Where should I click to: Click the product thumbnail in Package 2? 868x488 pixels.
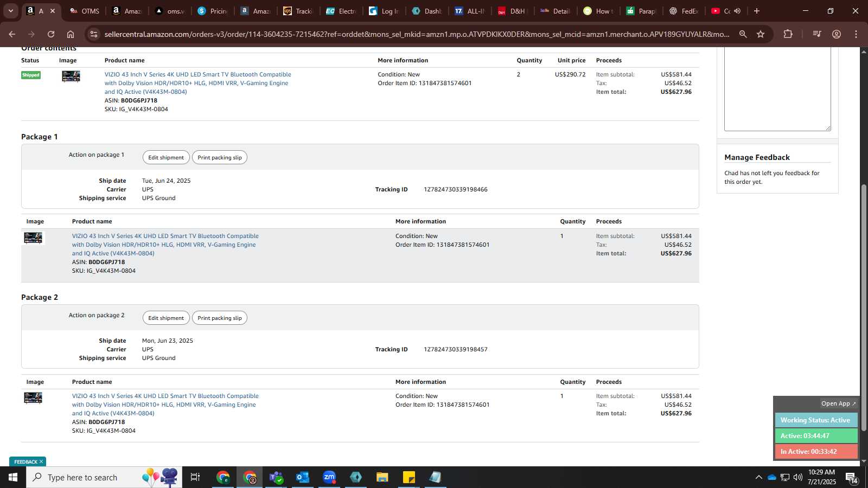(x=33, y=398)
